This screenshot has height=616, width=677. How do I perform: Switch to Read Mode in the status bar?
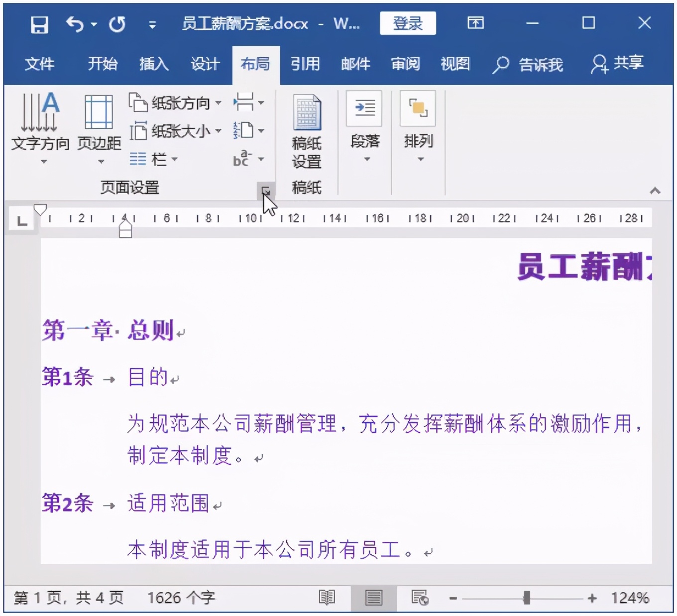(327, 598)
